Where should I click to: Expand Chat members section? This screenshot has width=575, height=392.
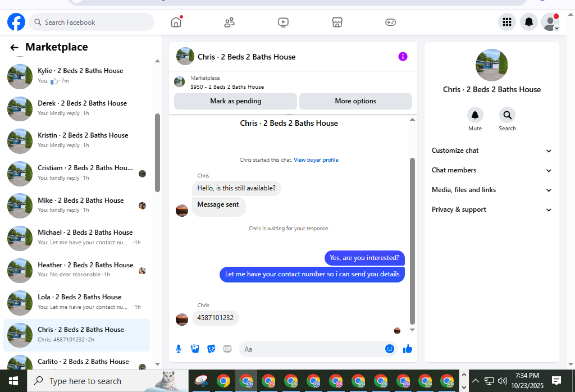click(x=491, y=170)
